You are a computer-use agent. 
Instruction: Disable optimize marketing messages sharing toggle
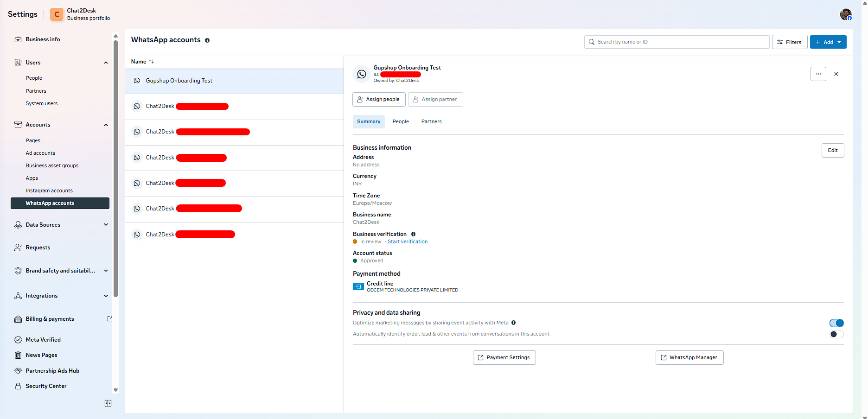coord(836,323)
